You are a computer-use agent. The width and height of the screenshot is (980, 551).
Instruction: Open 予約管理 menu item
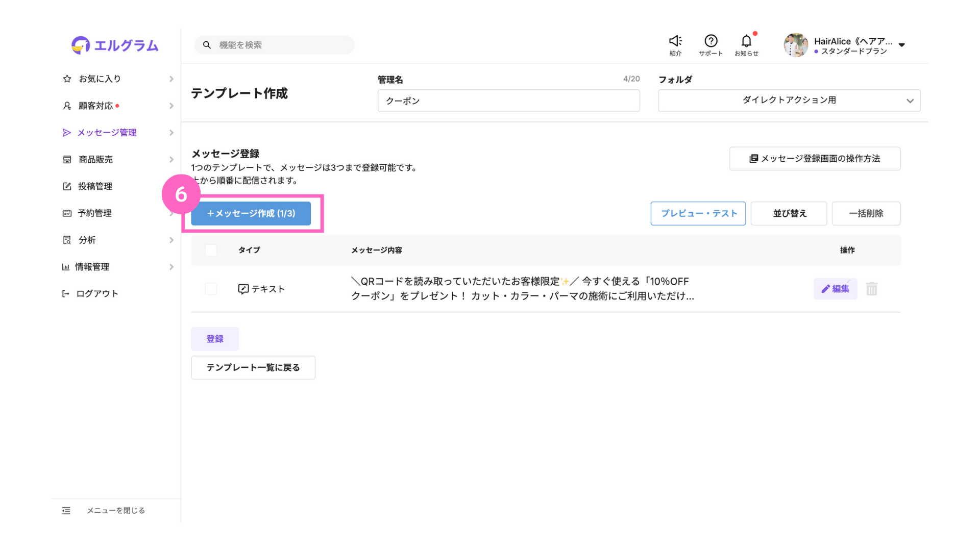(x=94, y=213)
